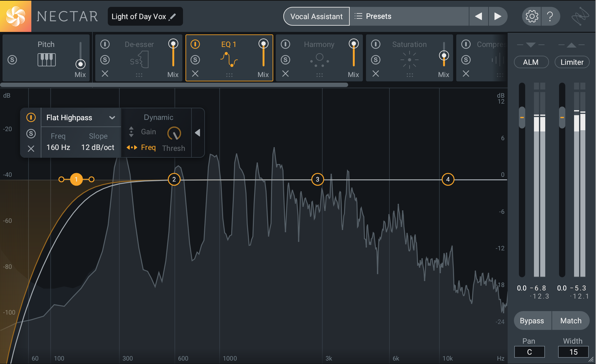The image size is (596, 364).
Task: Adjust the dynamic Thresh knob
Action: [x=174, y=133]
